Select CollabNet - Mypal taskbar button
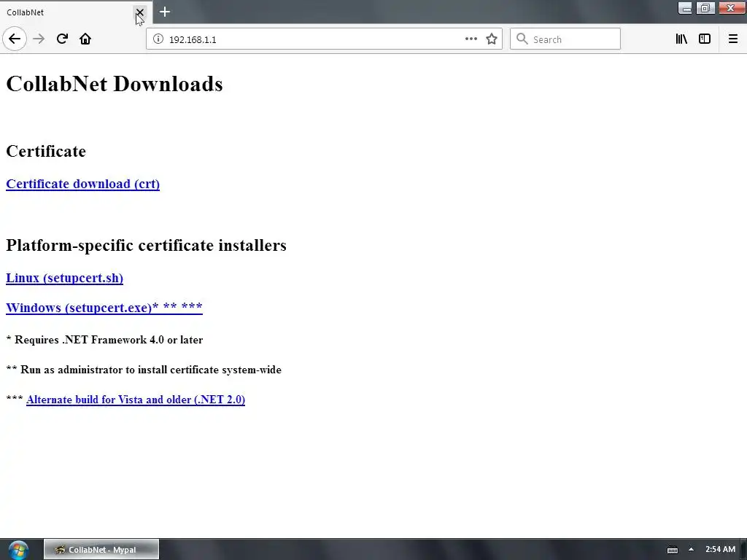 101,550
